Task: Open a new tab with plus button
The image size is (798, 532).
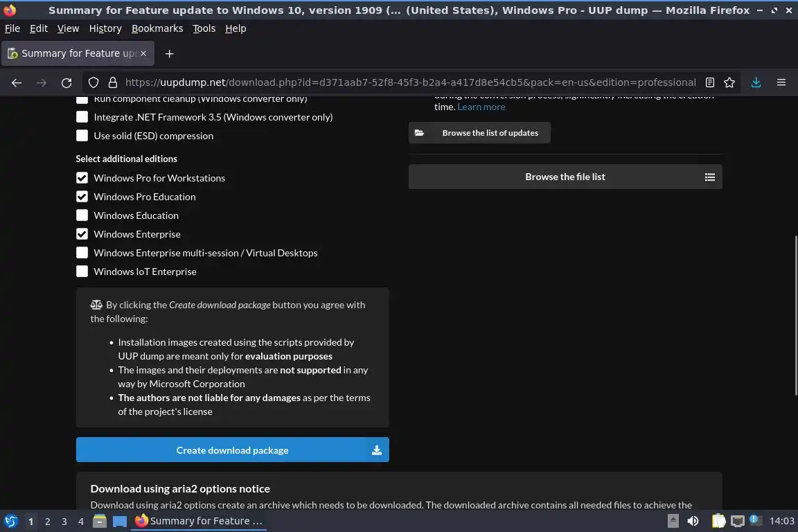Action: 170,53
